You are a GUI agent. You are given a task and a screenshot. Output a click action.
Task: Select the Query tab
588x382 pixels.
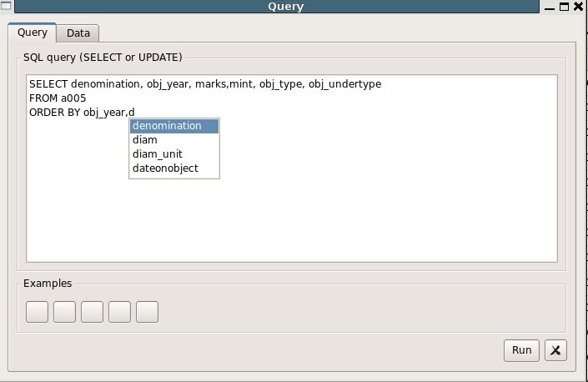[33, 33]
